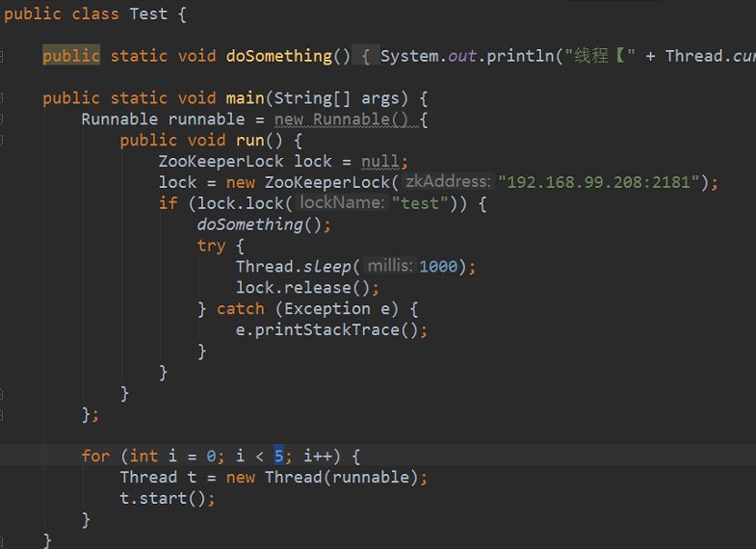Image resolution: width=756 pixels, height=549 pixels.
Task: Click the lockName: parameter hint
Action: pyautogui.click(x=341, y=203)
